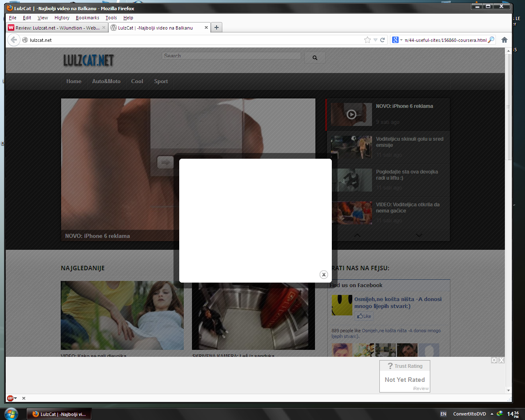Viewport: 525px width, 420px height.
Task: Select the LulzCat Firefox taskbar button
Action: [x=59, y=414]
